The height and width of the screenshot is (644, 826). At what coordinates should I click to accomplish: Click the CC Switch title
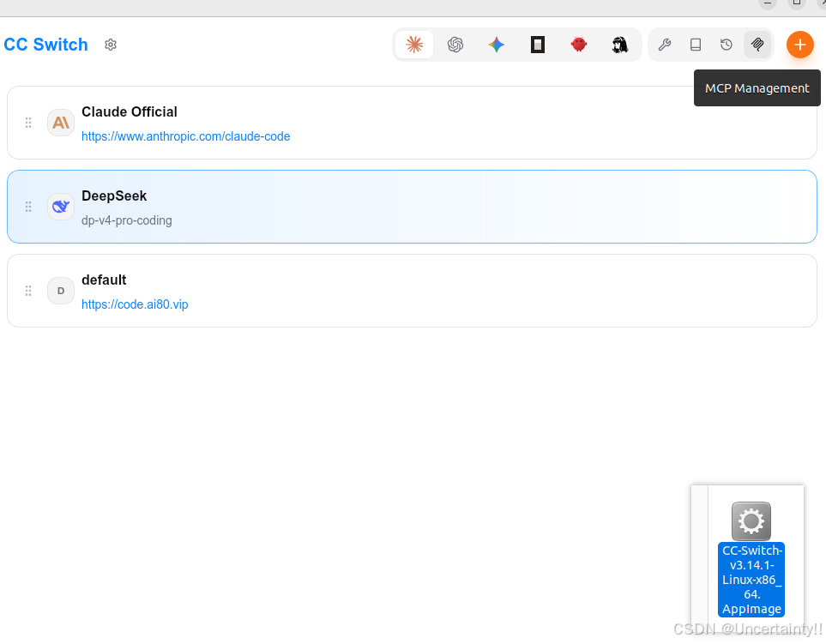pos(45,45)
